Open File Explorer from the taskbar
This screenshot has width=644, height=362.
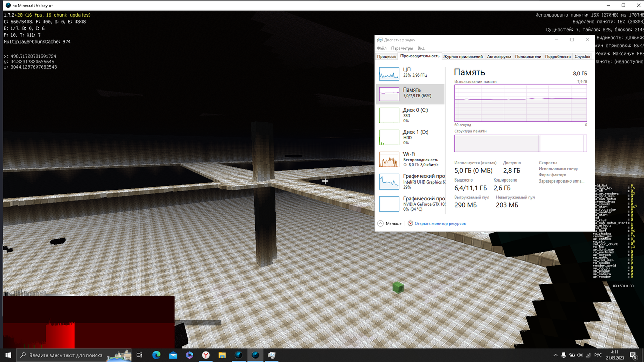tap(222, 355)
